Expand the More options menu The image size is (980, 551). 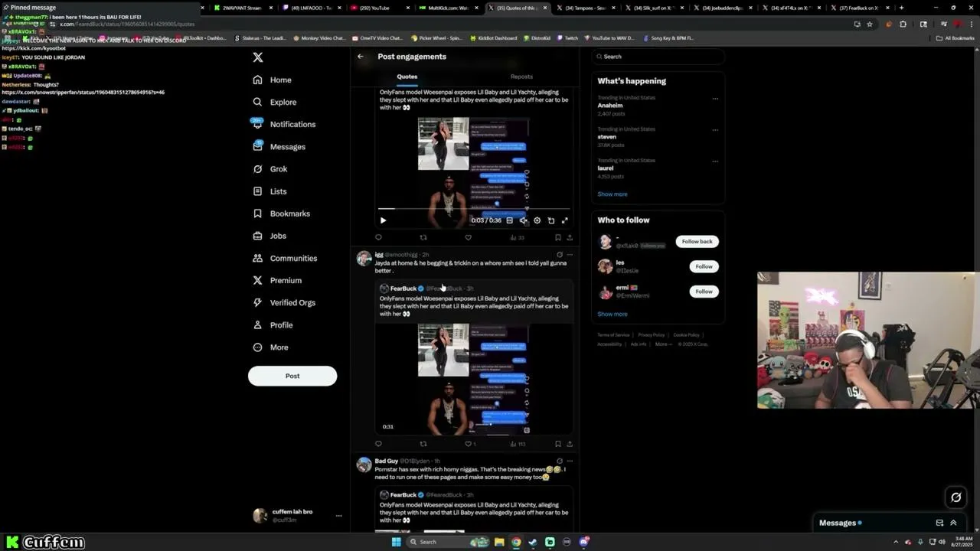[x=270, y=347]
